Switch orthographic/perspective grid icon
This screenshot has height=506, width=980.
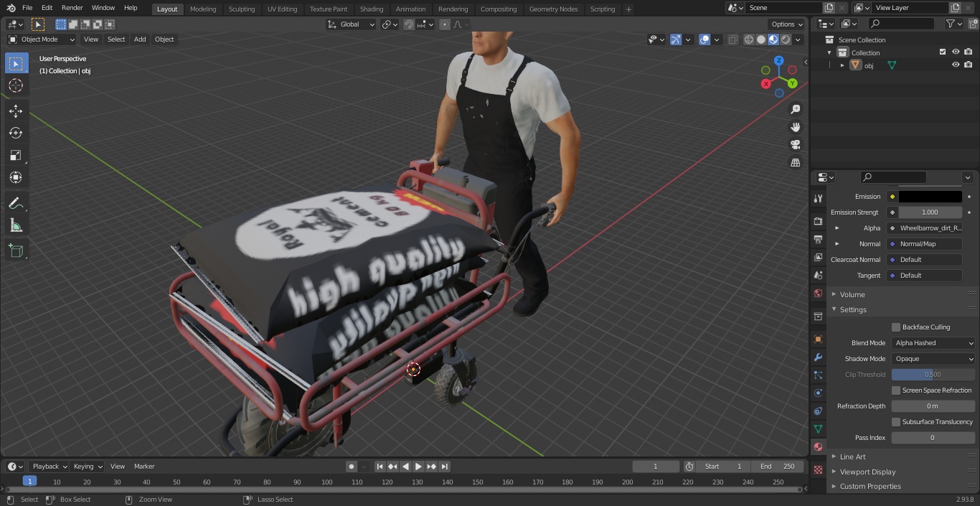point(796,162)
